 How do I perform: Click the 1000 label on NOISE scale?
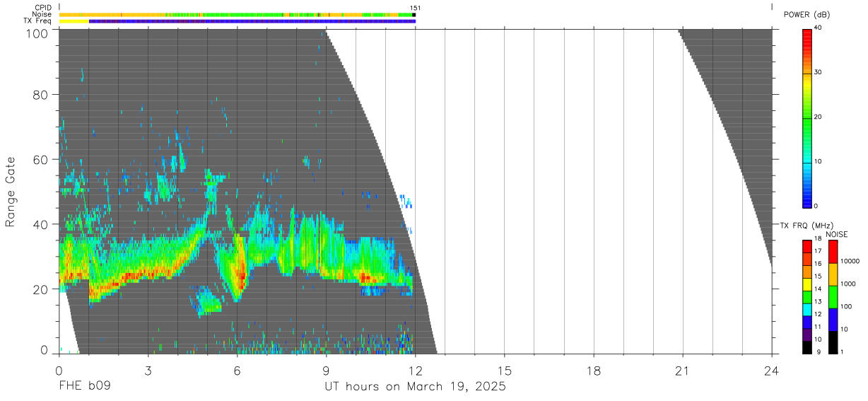848,284
